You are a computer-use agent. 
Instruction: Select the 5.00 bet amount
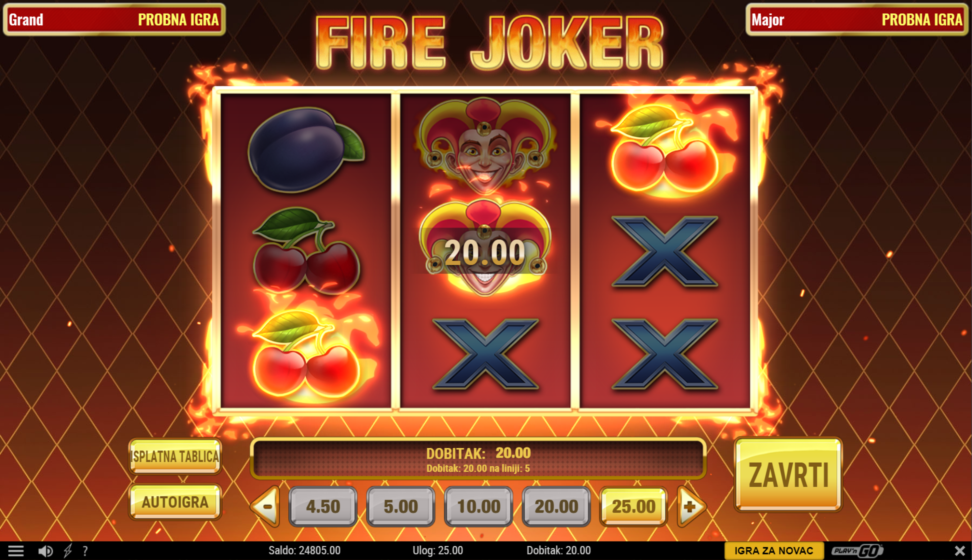(x=401, y=507)
